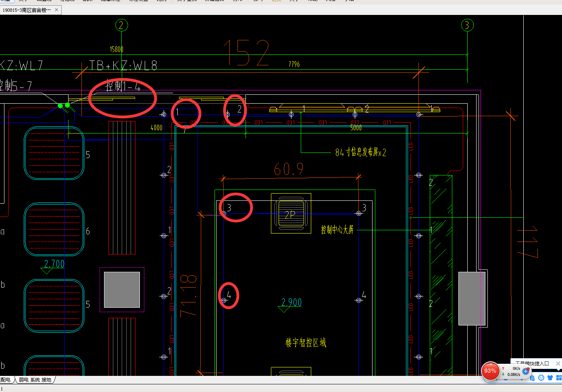Image resolution: width=562 pixels, height=392 pixels.
Task: Click the 7796 dimension text
Action: coord(294,64)
